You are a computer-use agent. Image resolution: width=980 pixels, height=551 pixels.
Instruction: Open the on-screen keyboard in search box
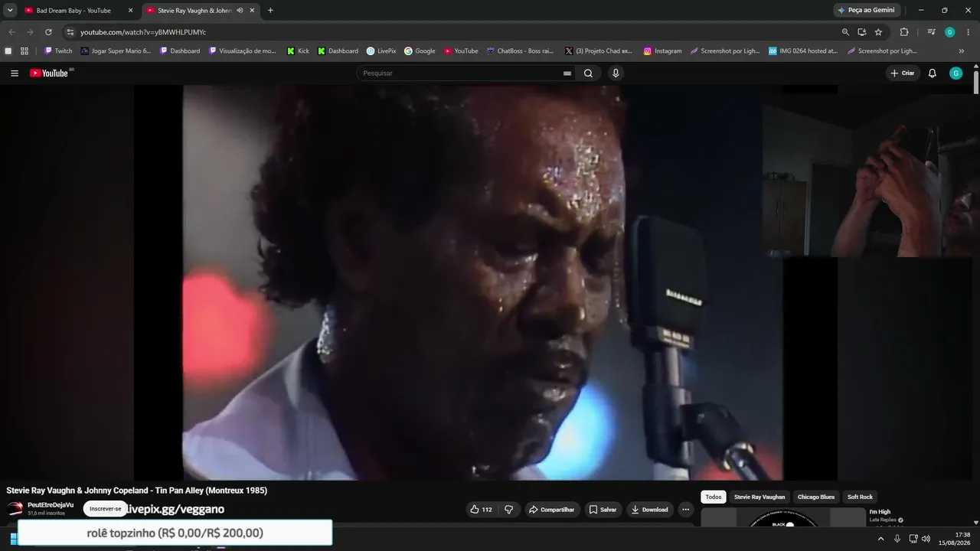tap(567, 73)
